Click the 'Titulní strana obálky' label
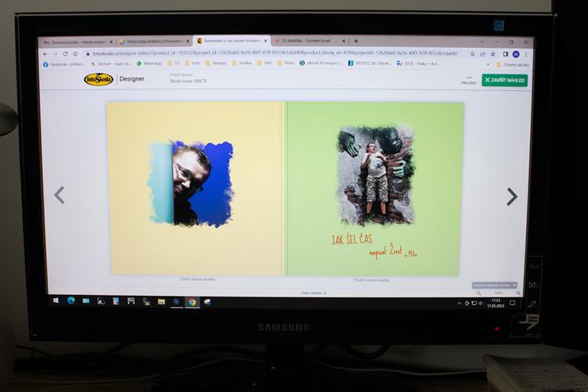This screenshot has height=392, width=588. [x=371, y=280]
